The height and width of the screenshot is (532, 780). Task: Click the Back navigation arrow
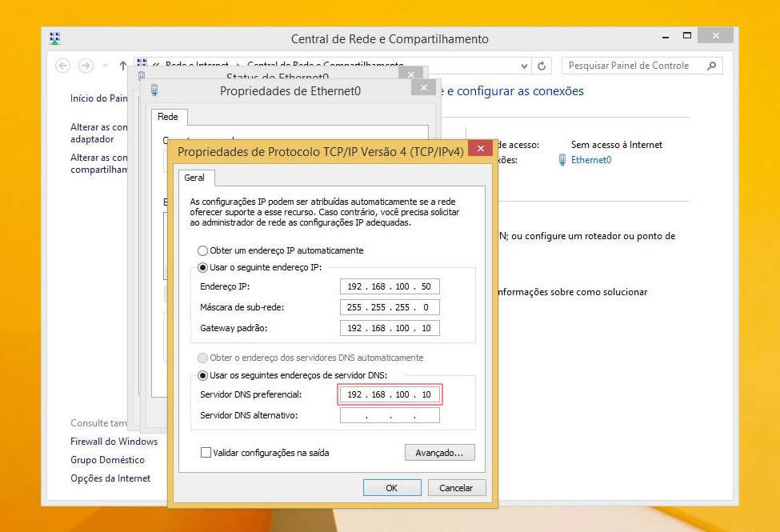(x=62, y=66)
